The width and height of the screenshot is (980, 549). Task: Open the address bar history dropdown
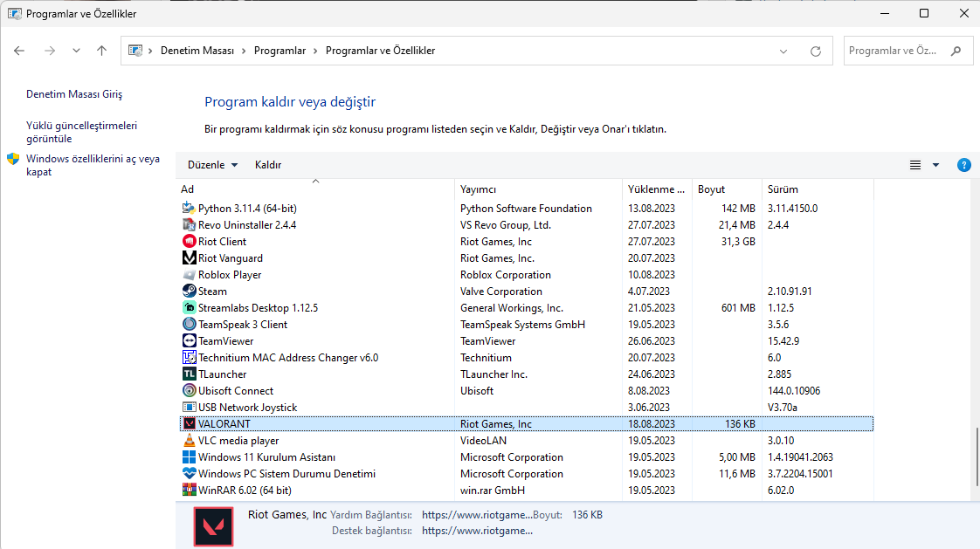pyautogui.click(x=783, y=51)
